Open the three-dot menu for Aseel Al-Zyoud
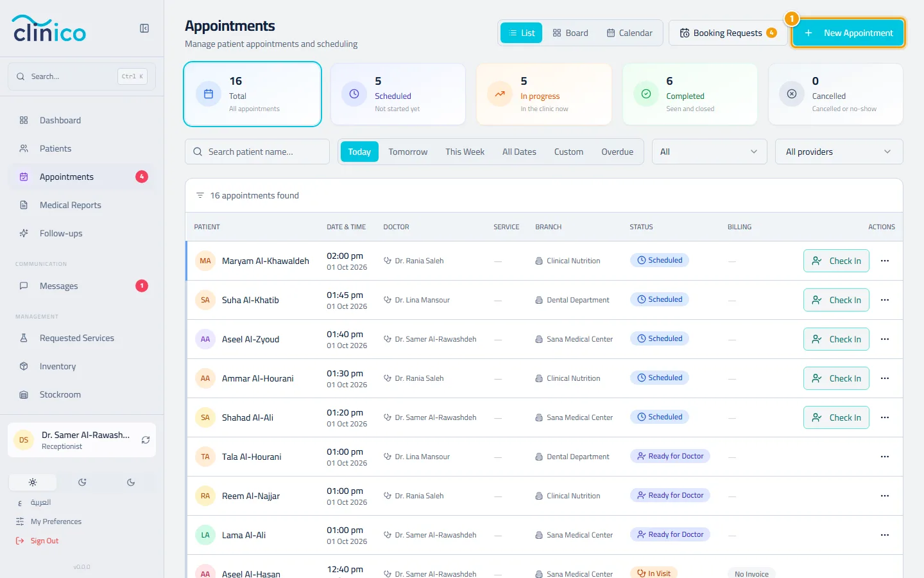The image size is (924, 578). [885, 339]
